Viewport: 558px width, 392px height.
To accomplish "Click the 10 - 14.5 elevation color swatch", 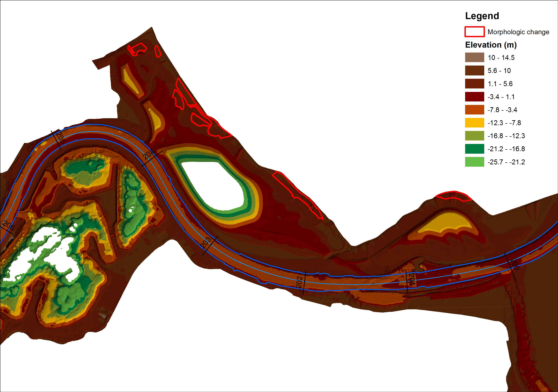I will click(474, 57).
